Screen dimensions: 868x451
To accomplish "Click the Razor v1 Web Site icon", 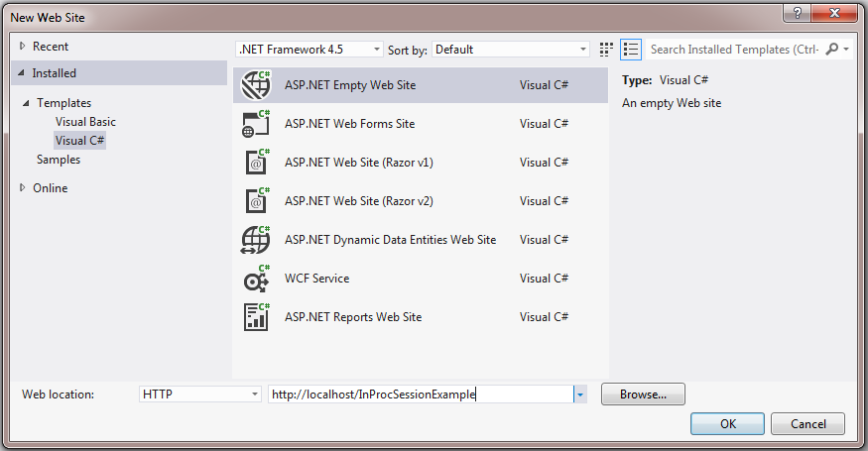I will [256, 163].
